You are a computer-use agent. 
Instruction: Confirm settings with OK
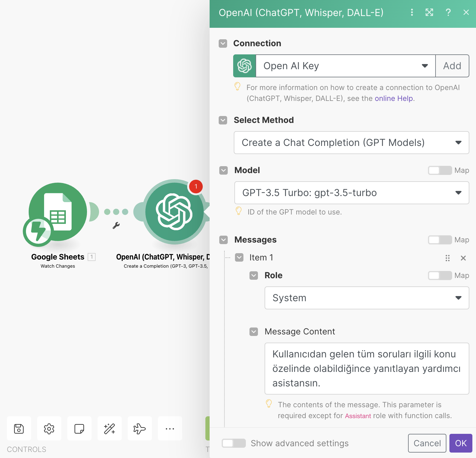click(461, 443)
